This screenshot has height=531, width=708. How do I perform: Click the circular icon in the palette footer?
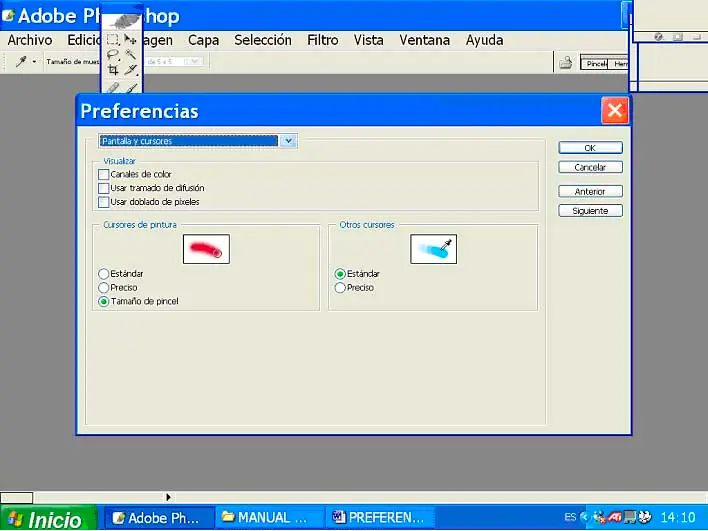click(x=658, y=37)
